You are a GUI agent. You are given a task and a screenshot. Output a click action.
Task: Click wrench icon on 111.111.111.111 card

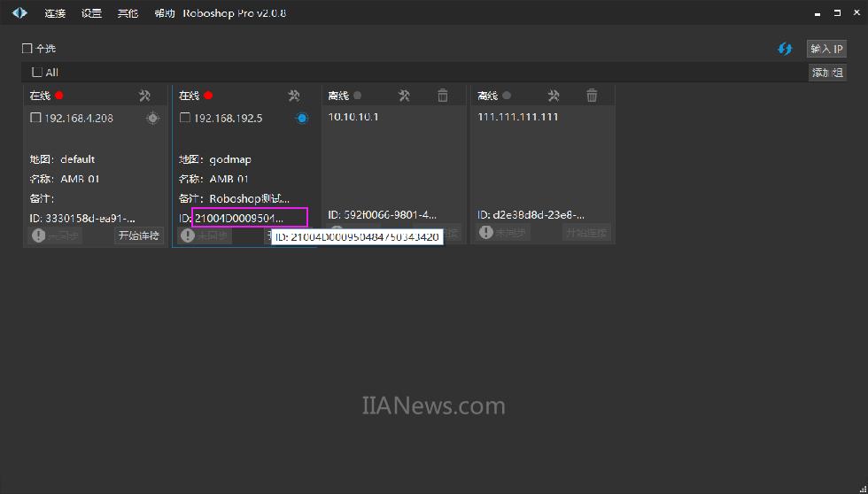[x=554, y=96]
